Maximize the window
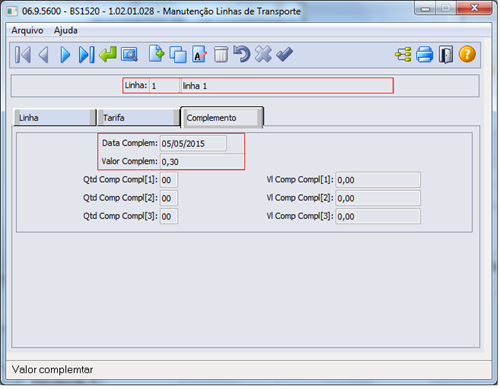 coord(446,8)
